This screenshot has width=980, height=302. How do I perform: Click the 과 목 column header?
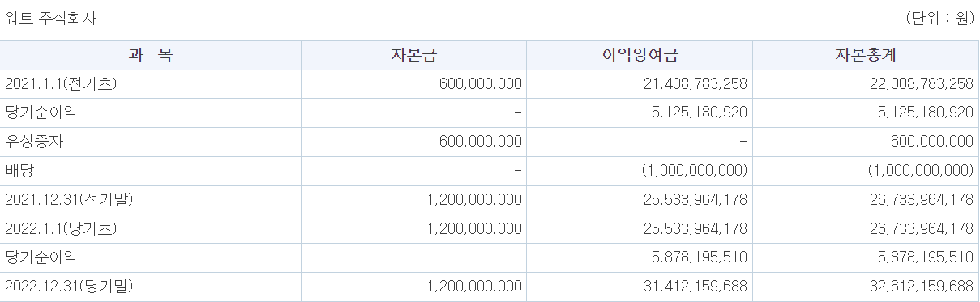pyautogui.click(x=150, y=55)
